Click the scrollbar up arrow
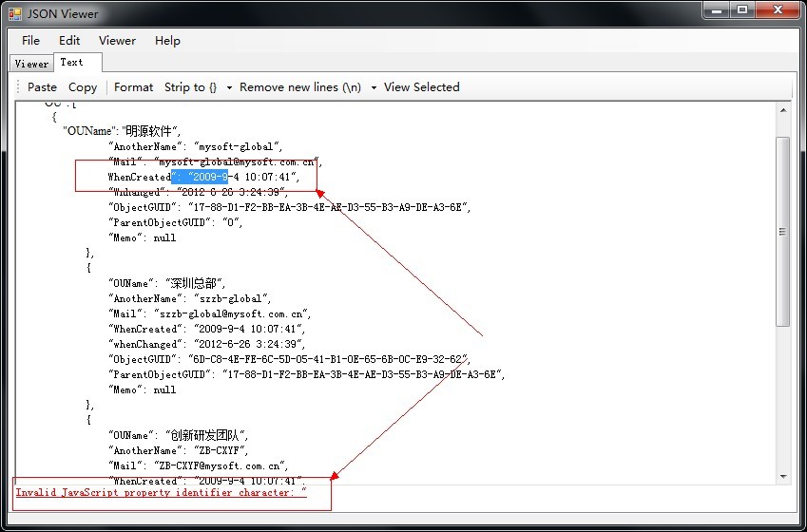The image size is (807, 532). pyautogui.click(x=783, y=110)
